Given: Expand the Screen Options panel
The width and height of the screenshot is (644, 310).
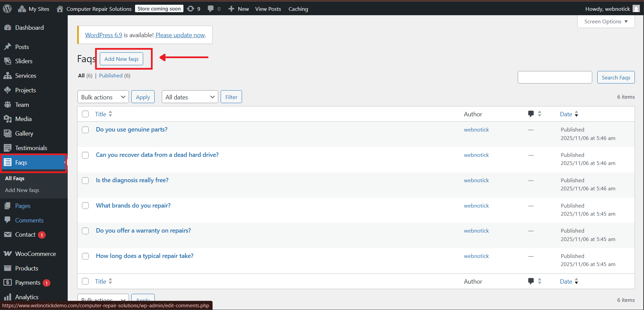Looking at the screenshot, I should coord(606,22).
